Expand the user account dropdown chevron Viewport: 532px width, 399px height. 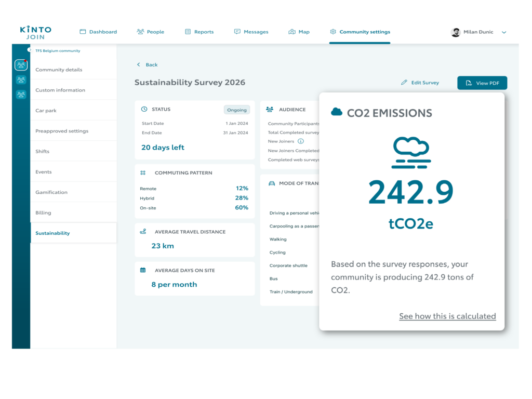(x=503, y=32)
